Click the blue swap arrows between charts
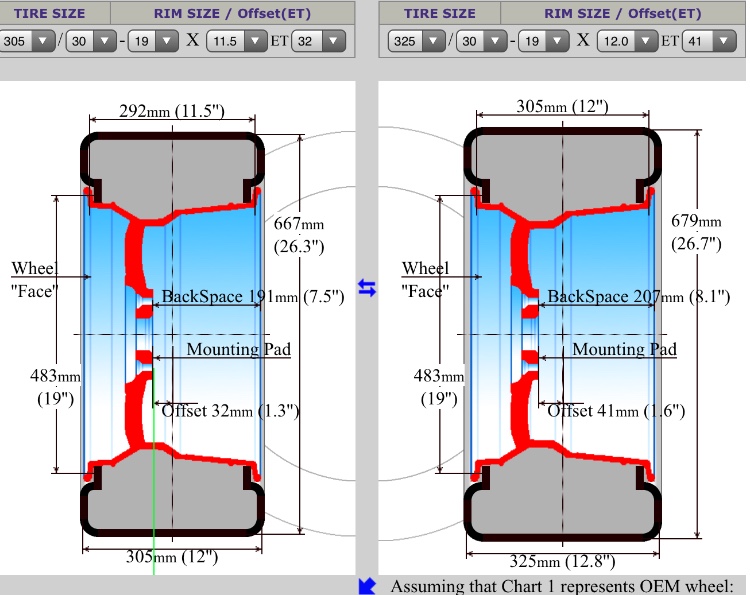The height and width of the screenshot is (595, 750). 367,289
